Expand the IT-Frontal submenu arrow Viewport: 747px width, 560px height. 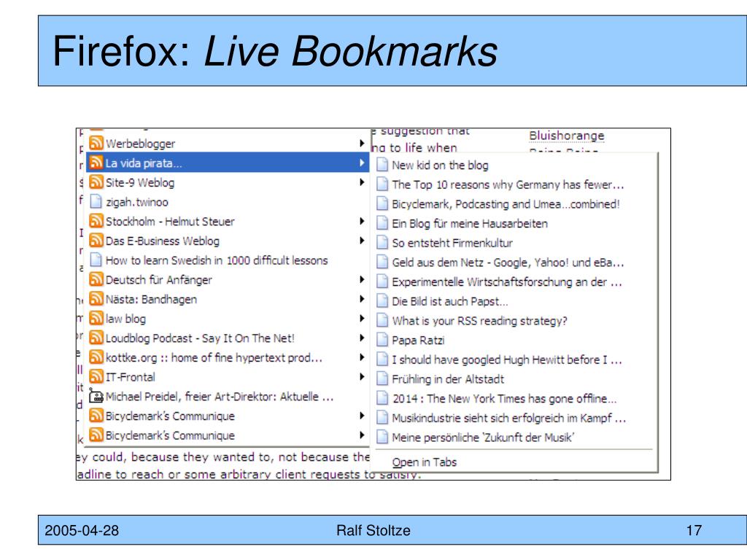[x=362, y=377]
